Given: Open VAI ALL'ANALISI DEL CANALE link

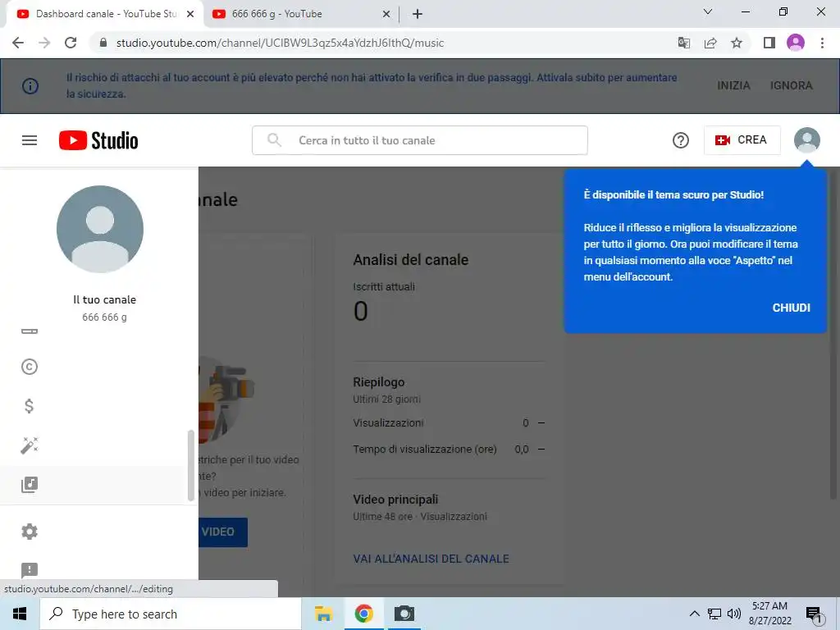Looking at the screenshot, I should (x=431, y=559).
